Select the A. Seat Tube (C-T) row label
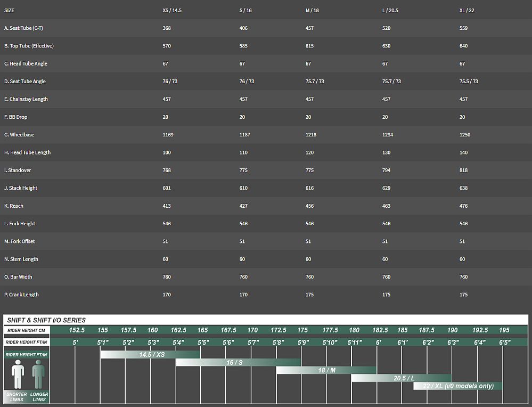 pyautogui.click(x=23, y=28)
